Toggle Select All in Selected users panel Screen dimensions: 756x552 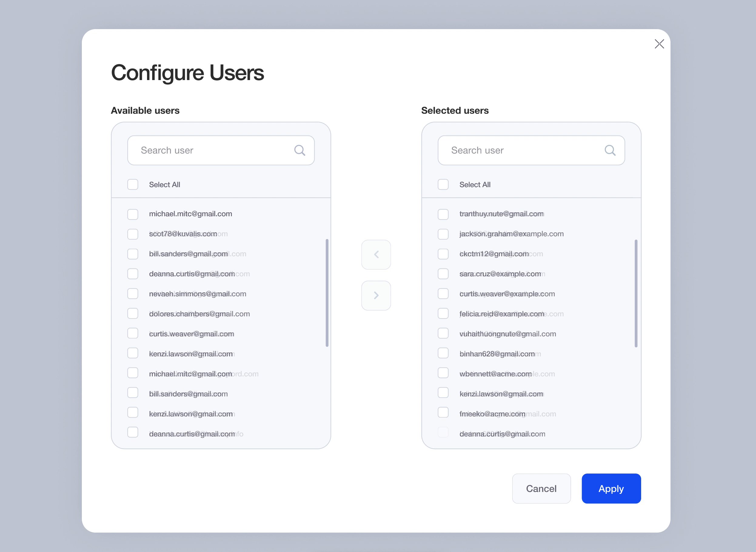click(x=444, y=184)
